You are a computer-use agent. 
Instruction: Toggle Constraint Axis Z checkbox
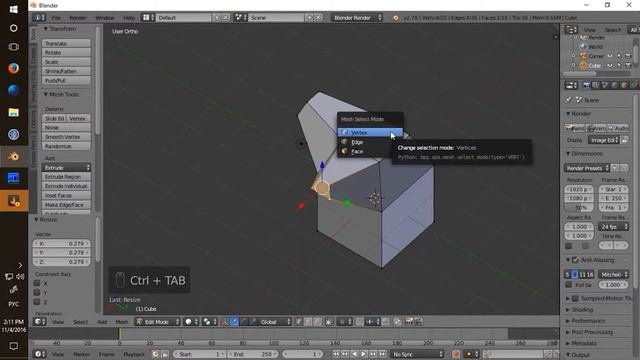coord(37,302)
